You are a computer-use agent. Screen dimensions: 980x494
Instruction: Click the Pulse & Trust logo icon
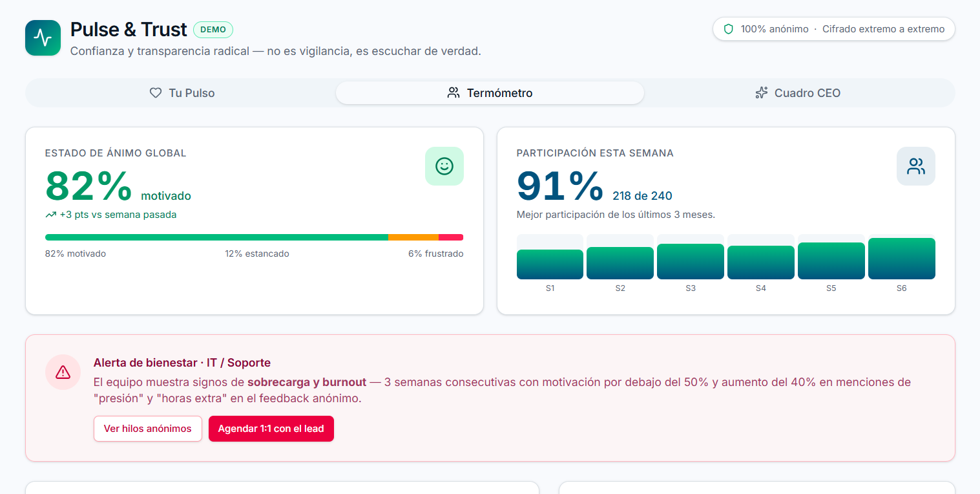pos(43,38)
